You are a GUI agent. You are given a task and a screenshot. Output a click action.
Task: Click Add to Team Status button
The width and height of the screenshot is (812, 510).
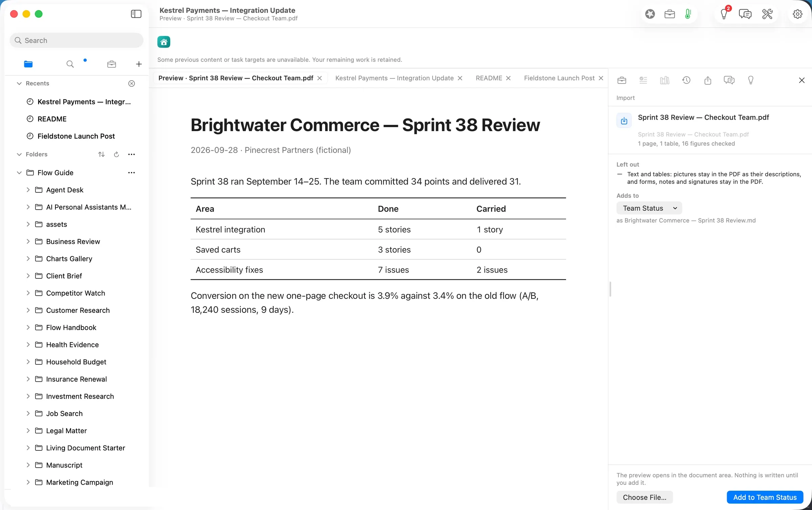coord(765,497)
